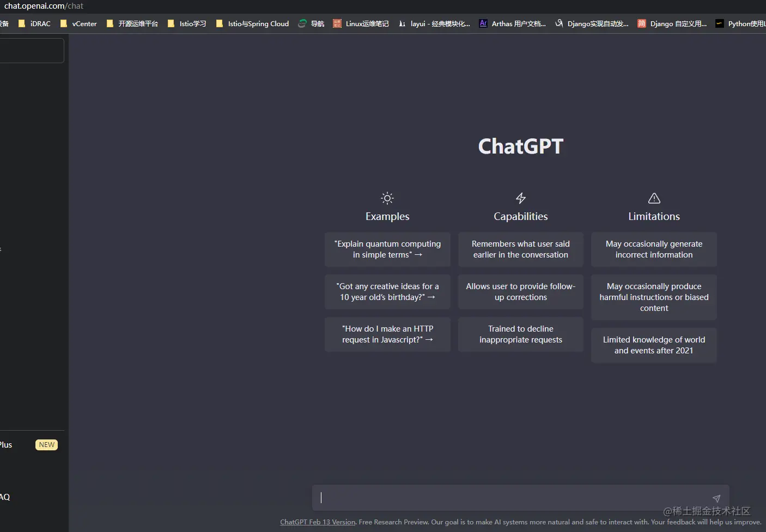Click the ChatGPT heading title

pos(521,146)
